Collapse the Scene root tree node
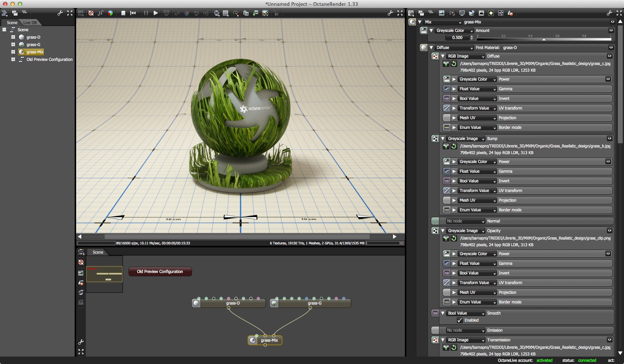This screenshot has height=364, width=624. pyautogui.click(x=4, y=30)
